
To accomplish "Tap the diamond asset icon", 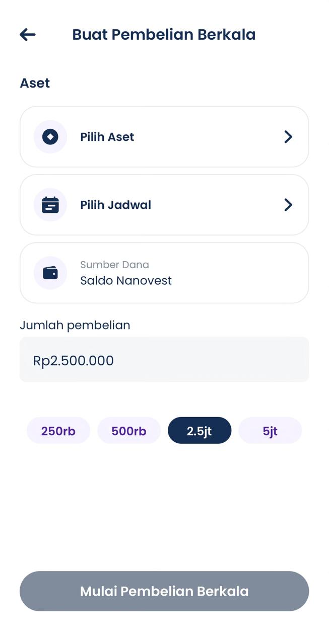I will pos(50,137).
